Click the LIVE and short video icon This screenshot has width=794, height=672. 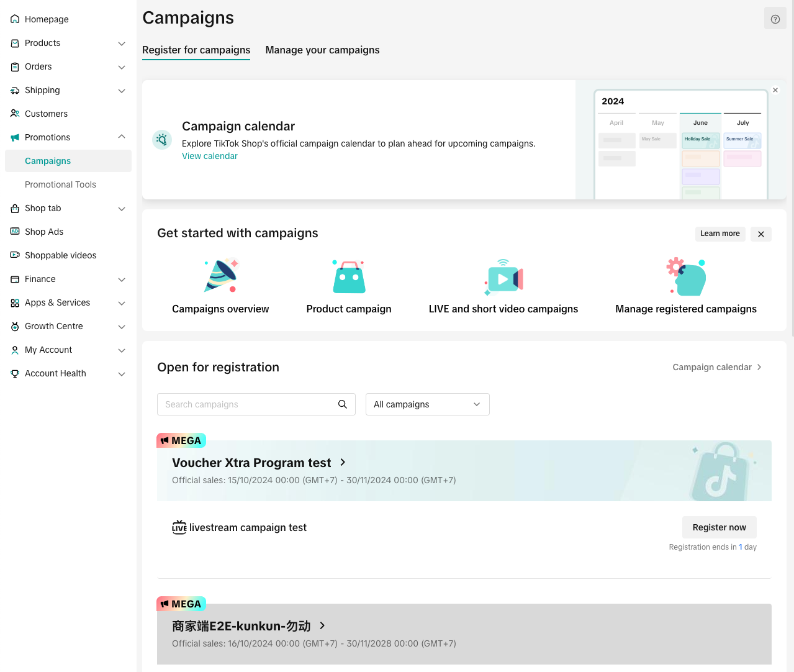tap(503, 277)
